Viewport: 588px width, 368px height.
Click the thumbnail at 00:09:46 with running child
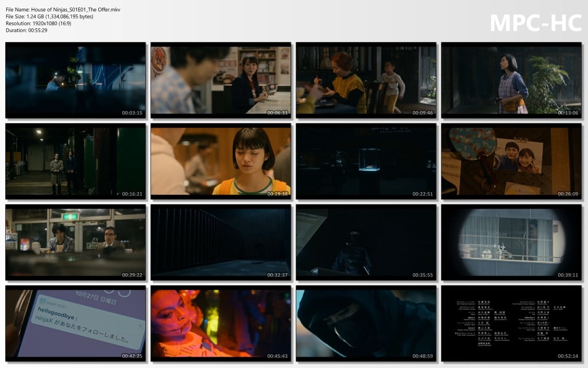pos(366,80)
